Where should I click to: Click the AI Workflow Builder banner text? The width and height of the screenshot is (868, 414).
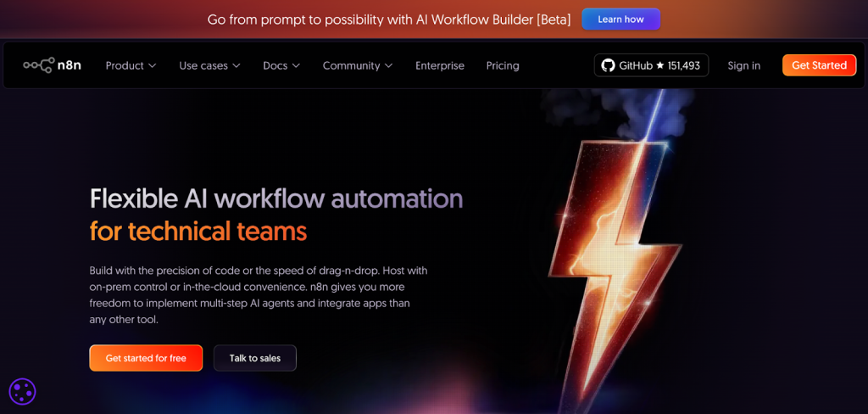click(x=389, y=19)
